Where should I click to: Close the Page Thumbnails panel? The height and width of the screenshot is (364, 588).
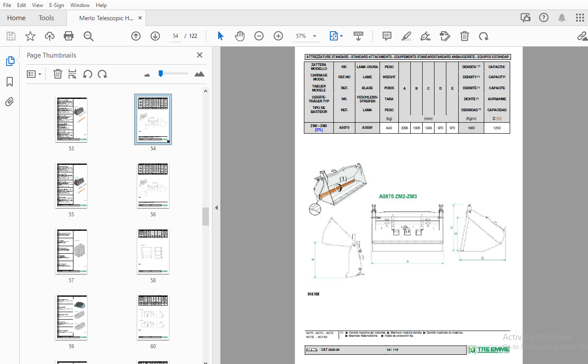tap(200, 55)
